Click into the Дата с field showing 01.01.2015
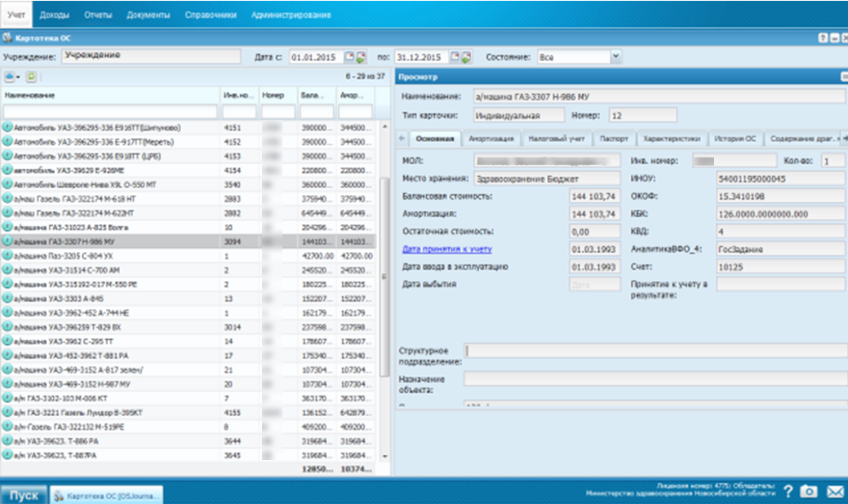 [316, 57]
